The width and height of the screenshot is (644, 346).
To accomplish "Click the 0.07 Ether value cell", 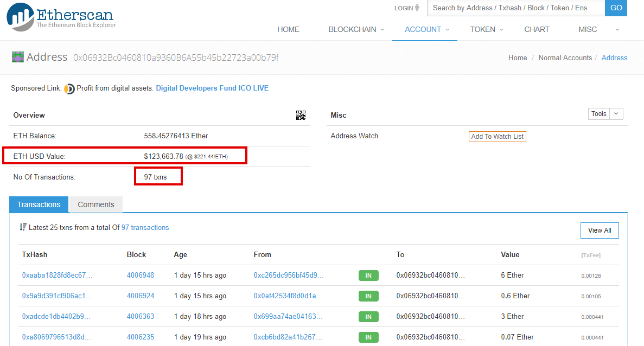I will (517, 337).
